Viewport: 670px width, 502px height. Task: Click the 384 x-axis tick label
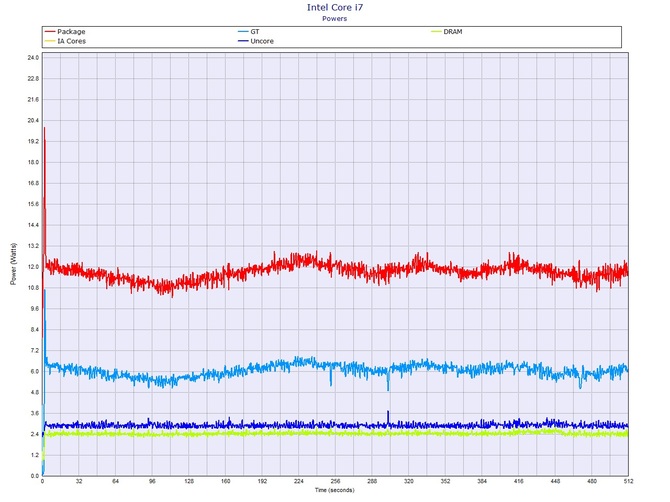482,481
